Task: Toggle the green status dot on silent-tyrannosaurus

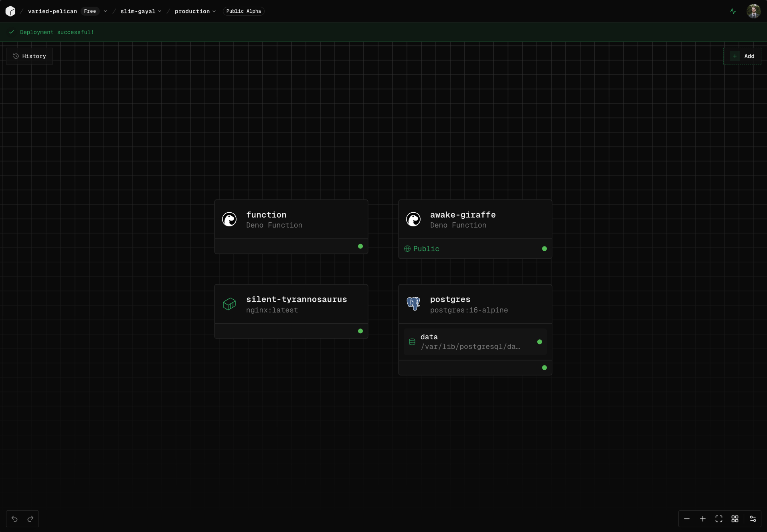Action: click(360, 331)
